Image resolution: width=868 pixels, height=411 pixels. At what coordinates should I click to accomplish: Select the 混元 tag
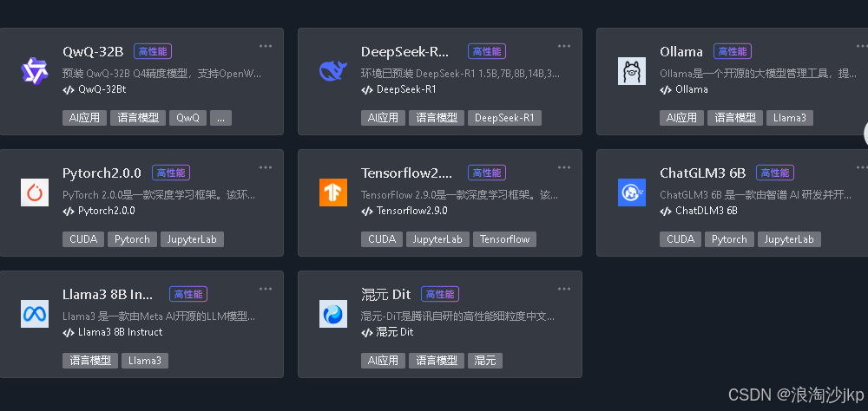[x=485, y=361]
